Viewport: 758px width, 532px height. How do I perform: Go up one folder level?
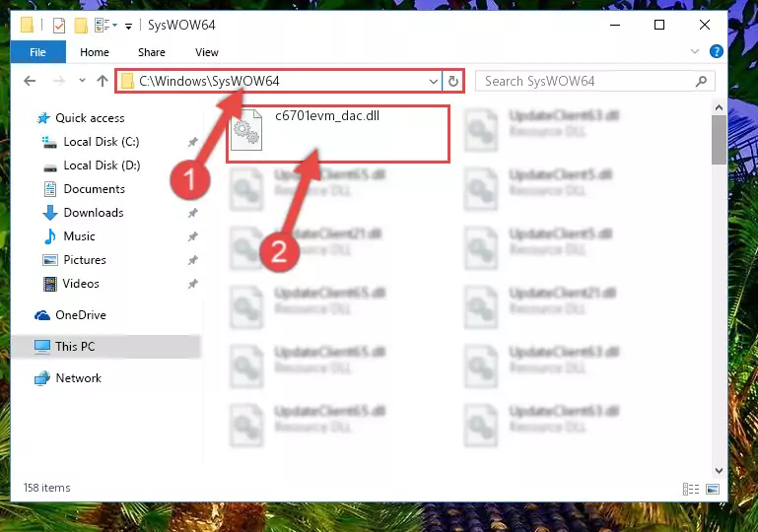click(102, 81)
